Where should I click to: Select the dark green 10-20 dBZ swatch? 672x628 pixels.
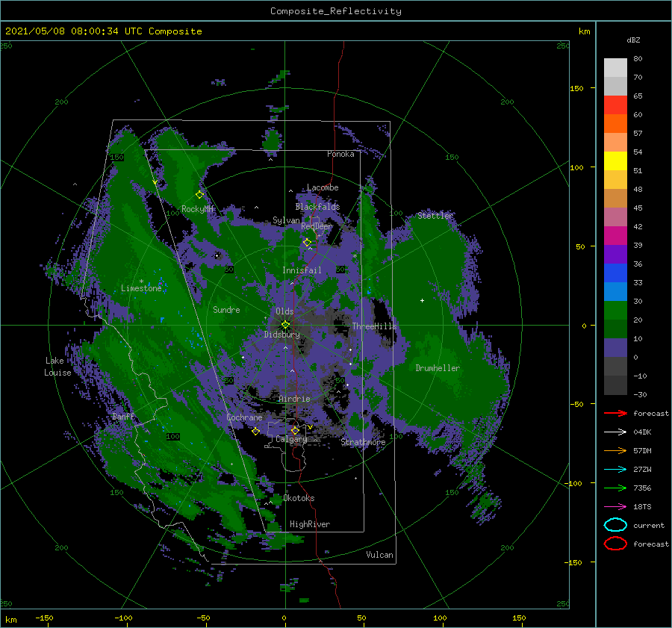coord(615,329)
